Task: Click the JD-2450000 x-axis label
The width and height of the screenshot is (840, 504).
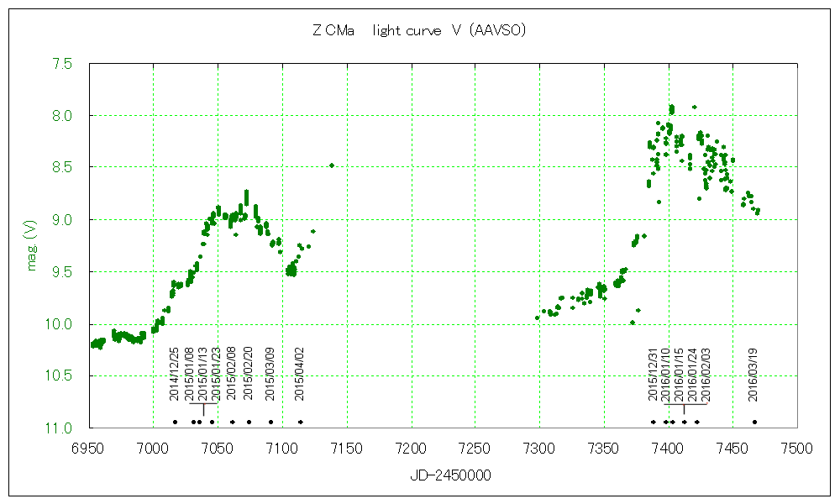Action: [x=450, y=475]
